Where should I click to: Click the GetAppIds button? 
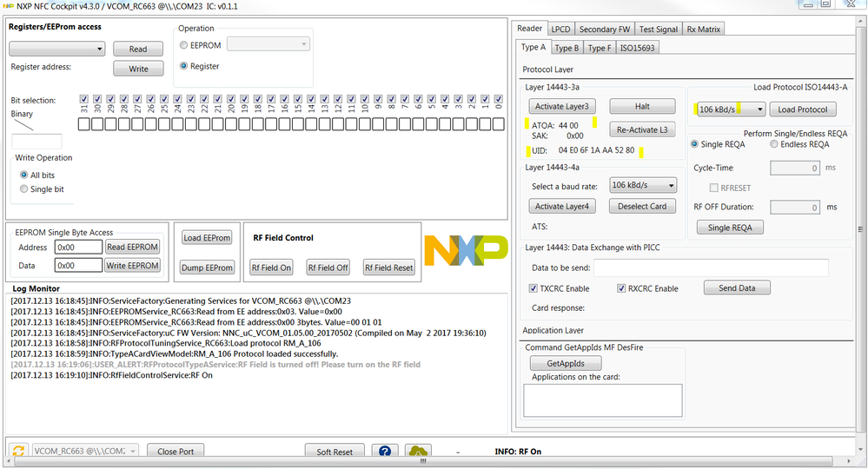tap(566, 363)
